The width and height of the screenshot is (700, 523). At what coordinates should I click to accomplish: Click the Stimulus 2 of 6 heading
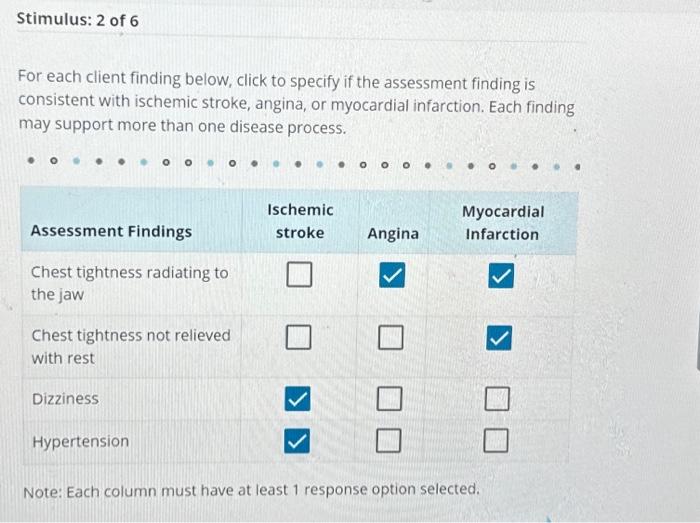point(78,20)
